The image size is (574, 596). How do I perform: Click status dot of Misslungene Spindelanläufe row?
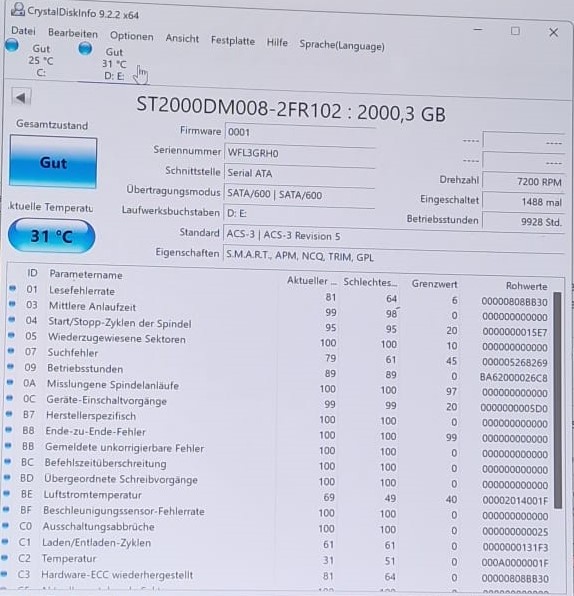10,382
